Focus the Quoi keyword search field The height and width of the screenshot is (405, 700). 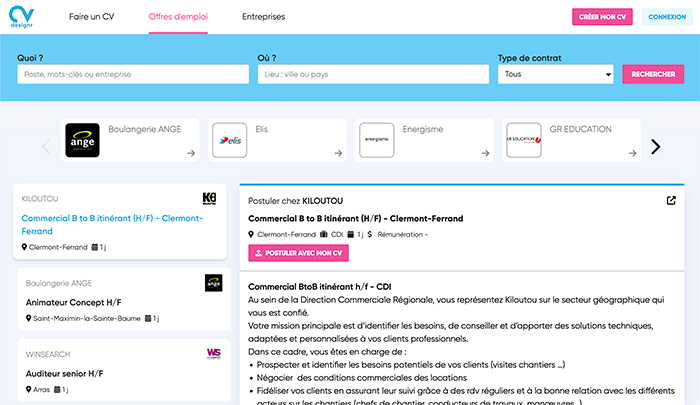pyautogui.click(x=133, y=74)
